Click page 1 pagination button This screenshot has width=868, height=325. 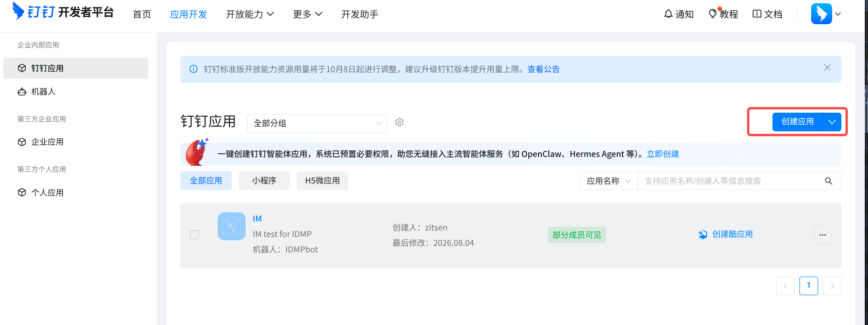[x=809, y=286]
